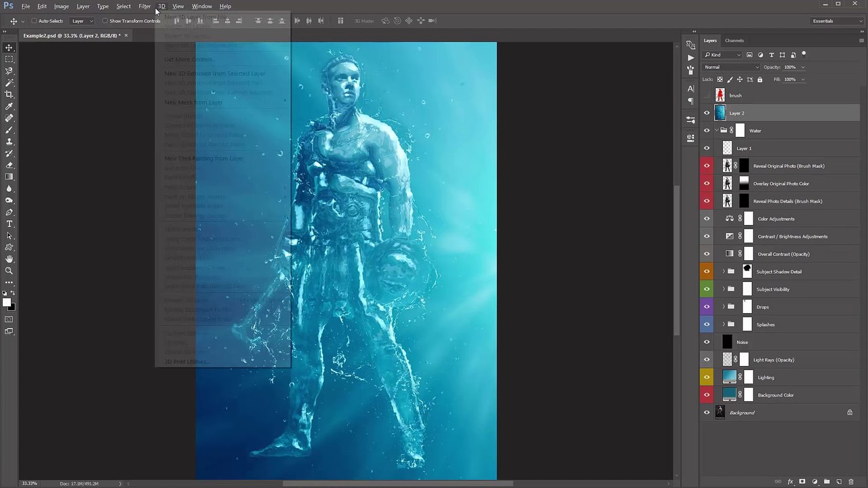
Task: Hide Layer 2 visibility
Action: pos(707,113)
